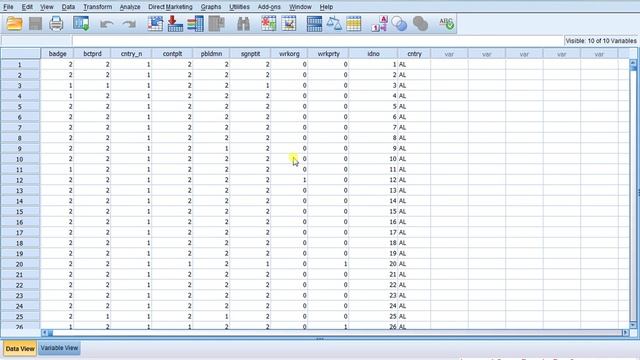Viewport: 640px width, 360px height.
Task: Click the greyed descriptive statistics icon
Action: [216, 24]
